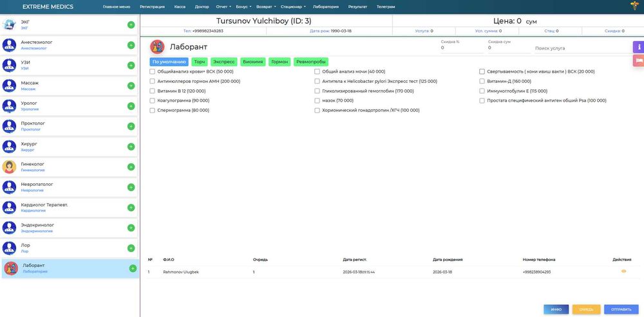Click the medical caduceus logo icon
Image resolution: width=644 pixels, height=317 pixels.
pos(634,6)
